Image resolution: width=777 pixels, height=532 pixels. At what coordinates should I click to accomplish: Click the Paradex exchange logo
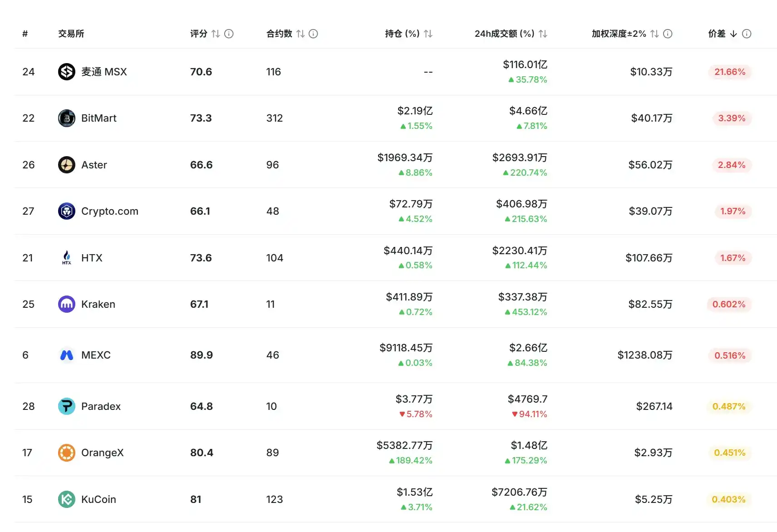67,406
